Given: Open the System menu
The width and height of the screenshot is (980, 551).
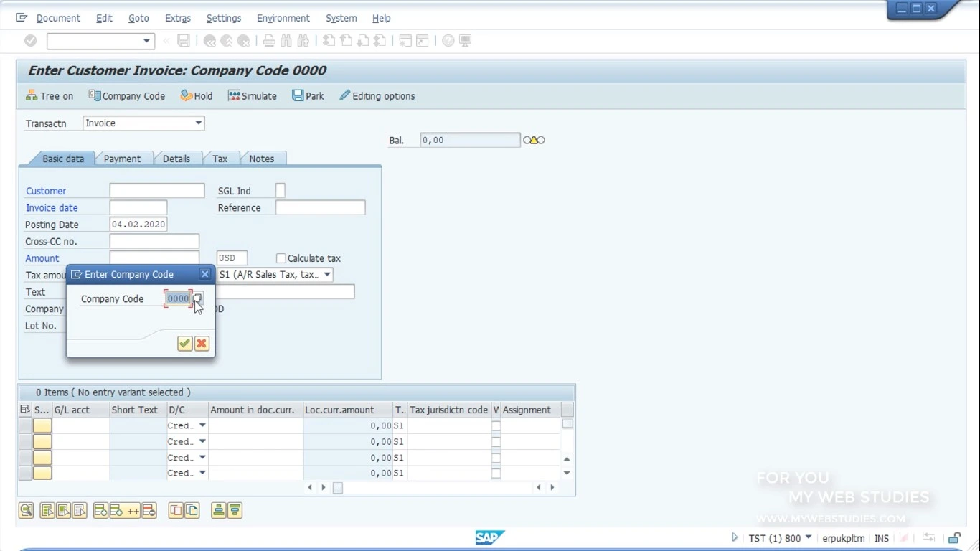Looking at the screenshot, I should [x=341, y=18].
